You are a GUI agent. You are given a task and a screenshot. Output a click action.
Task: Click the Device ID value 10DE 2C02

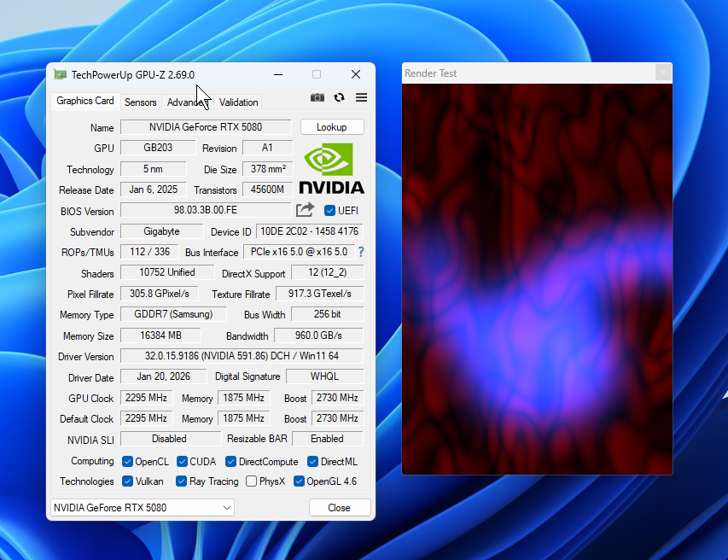click(309, 231)
